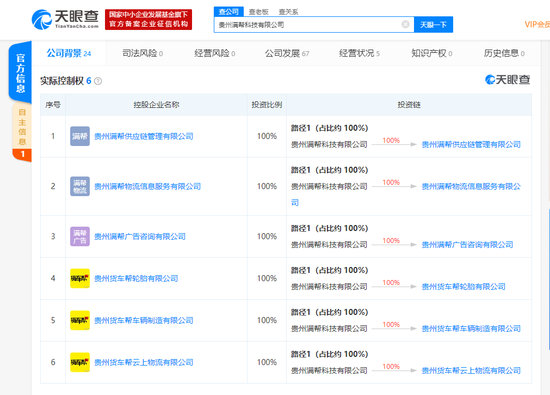
Task: Click the 天眼一下 search button
Action: (x=433, y=25)
